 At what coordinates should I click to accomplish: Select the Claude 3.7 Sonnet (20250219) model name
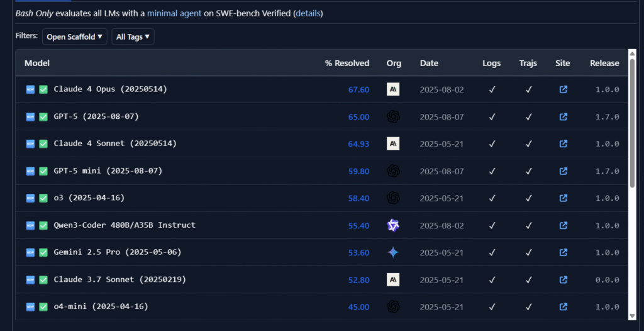coord(120,279)
